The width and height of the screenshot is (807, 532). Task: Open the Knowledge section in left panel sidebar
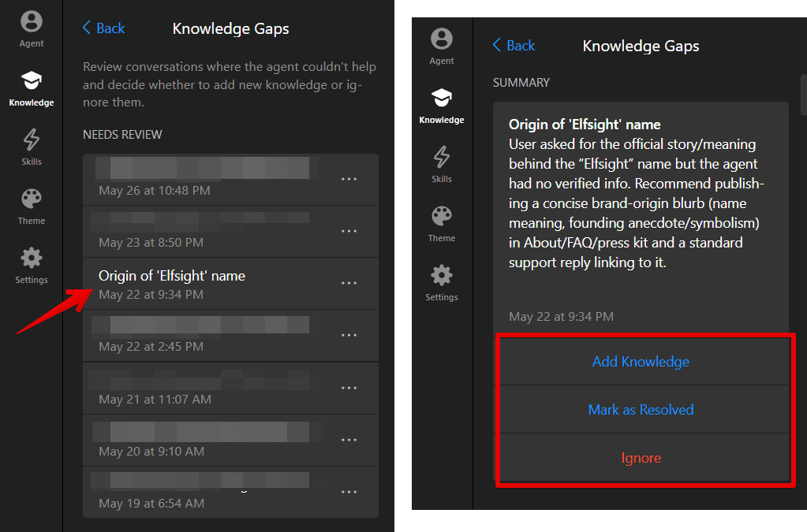click(32, 89)
